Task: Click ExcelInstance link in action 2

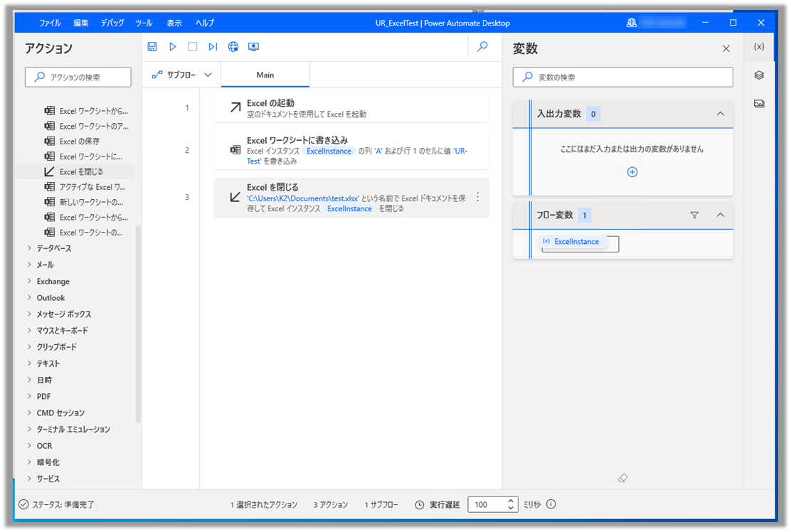Action: [x=329, y=151]
